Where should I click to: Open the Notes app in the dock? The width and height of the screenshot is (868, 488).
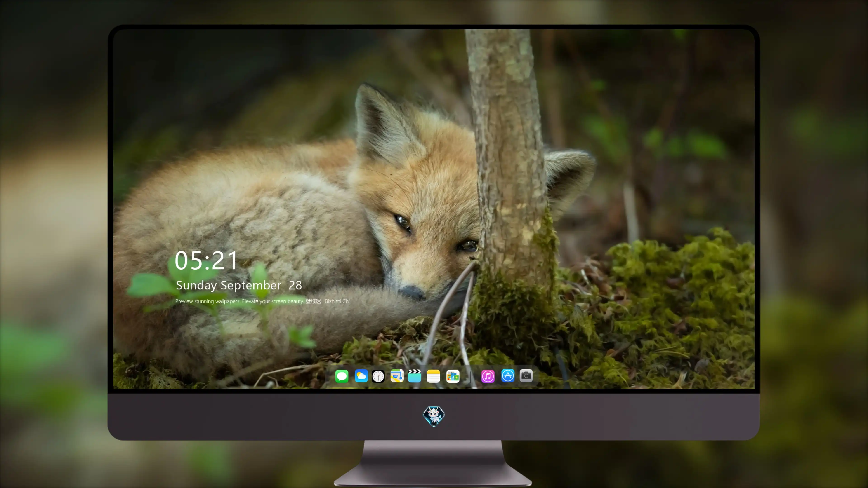(433, 376)
